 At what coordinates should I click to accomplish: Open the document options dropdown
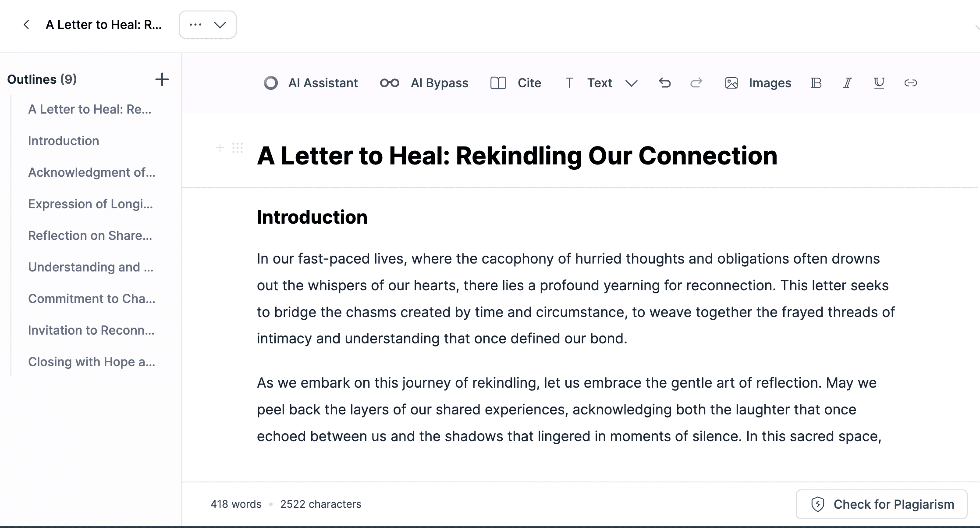click(207, 25)
